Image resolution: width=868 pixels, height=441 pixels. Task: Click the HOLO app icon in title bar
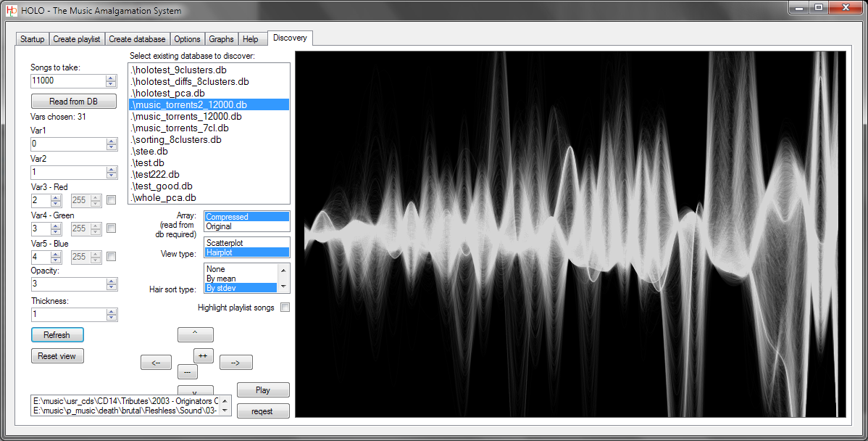pos(12,10)
